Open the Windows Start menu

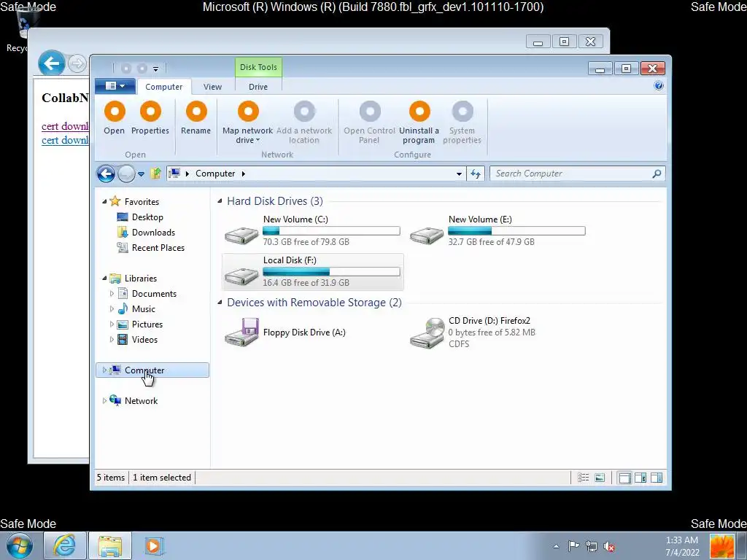click(x=19, y=545)
